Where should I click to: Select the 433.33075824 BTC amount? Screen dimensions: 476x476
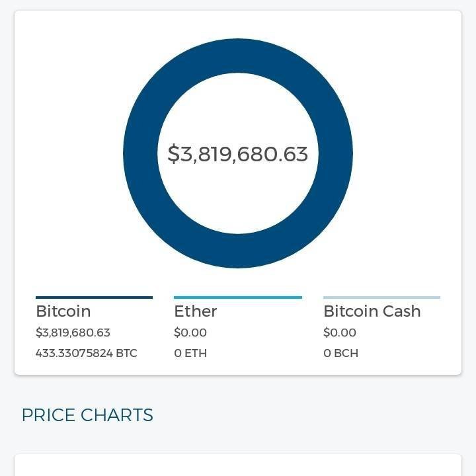click(86, 353)
